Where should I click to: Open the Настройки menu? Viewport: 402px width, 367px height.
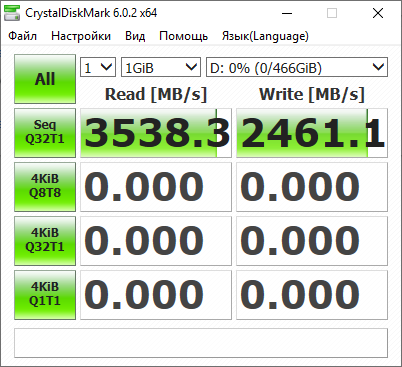[81, 36]
